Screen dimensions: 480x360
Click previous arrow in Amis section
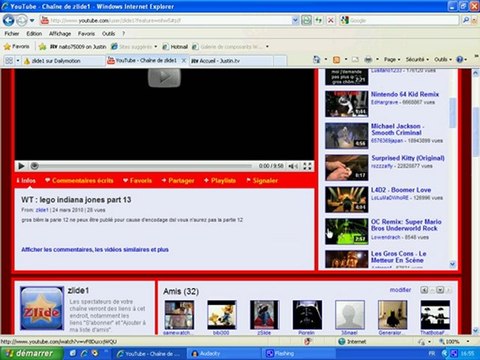click(424, 290)
